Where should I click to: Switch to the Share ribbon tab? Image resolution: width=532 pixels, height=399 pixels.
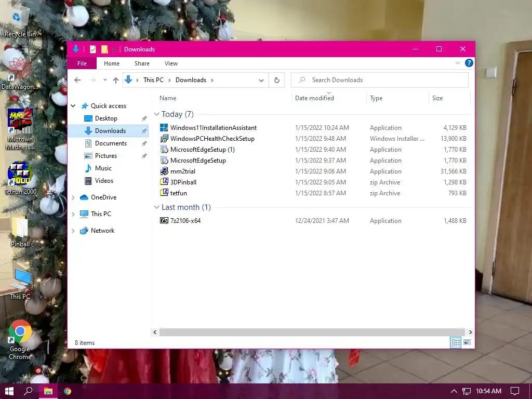pos(142,63)
